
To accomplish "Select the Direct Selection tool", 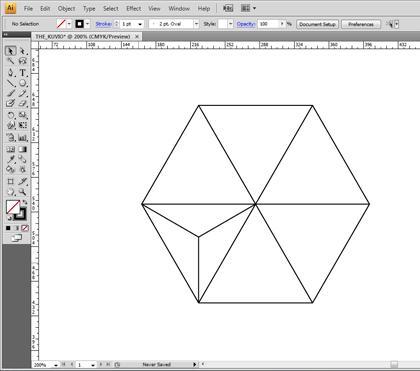I will (22, 51).
